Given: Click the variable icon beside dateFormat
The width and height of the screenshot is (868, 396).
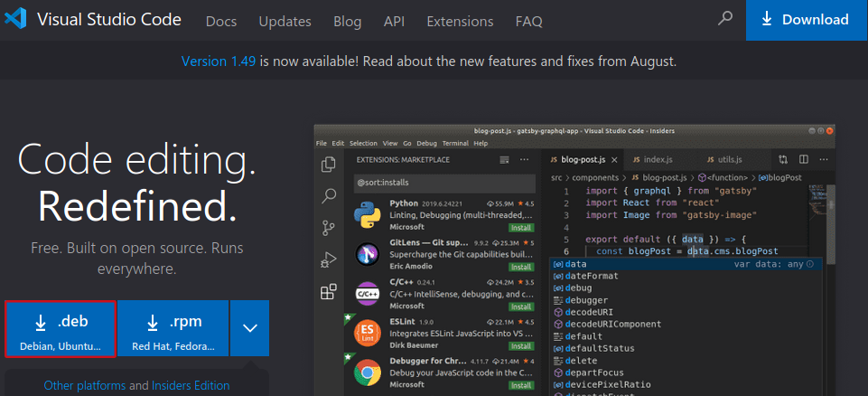Looking at the screenshot, I should tap(558, 276).
